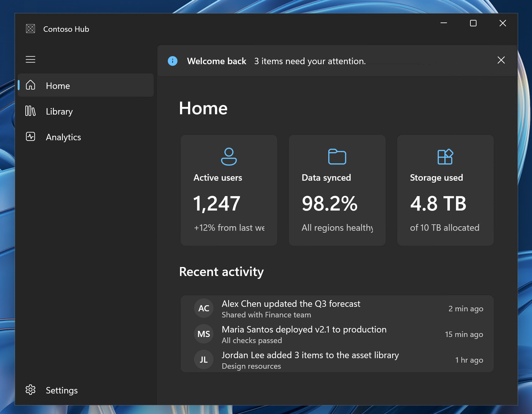Click 'of 10 TB allocated' text
Screen dimensions: 532x414
(x=445, y=228)
